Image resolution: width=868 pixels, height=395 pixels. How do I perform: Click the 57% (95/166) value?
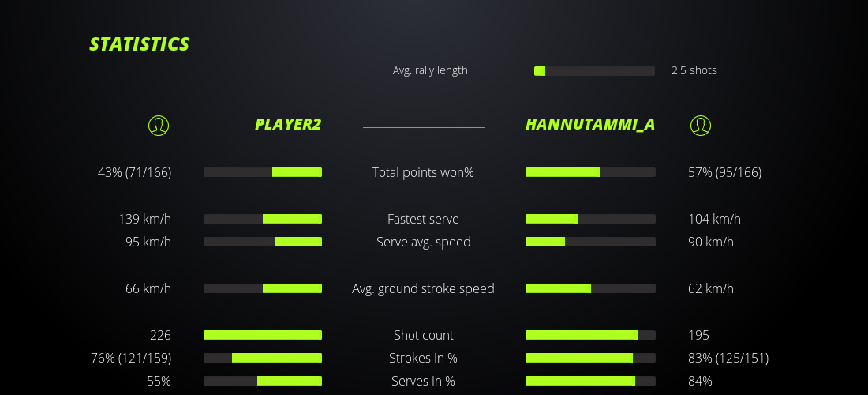tap(724, 172)
